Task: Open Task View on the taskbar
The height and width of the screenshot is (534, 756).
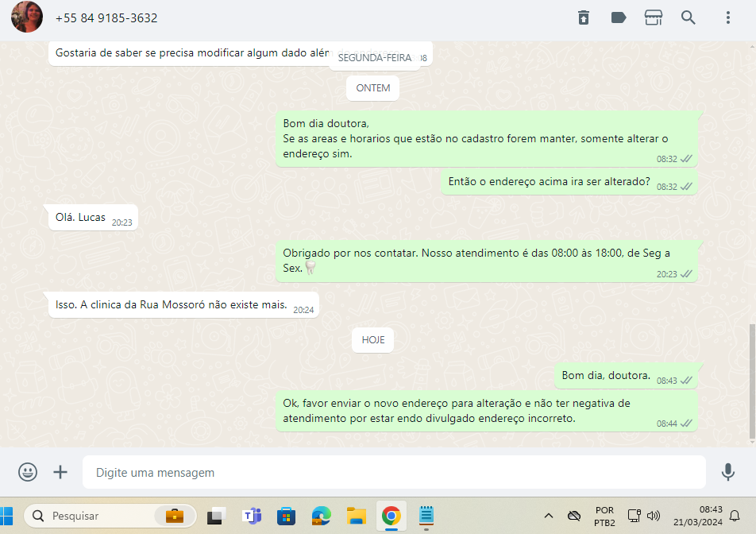Action: click(x=216, y=517)
